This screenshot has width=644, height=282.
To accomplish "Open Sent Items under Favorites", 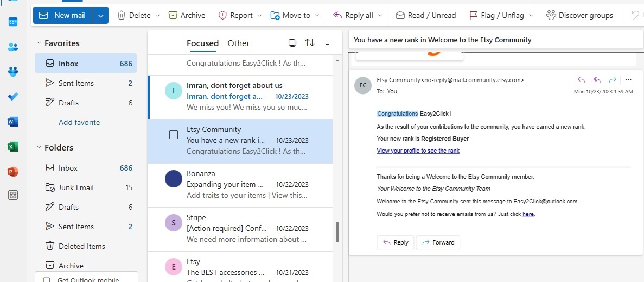I will (86, 83).
